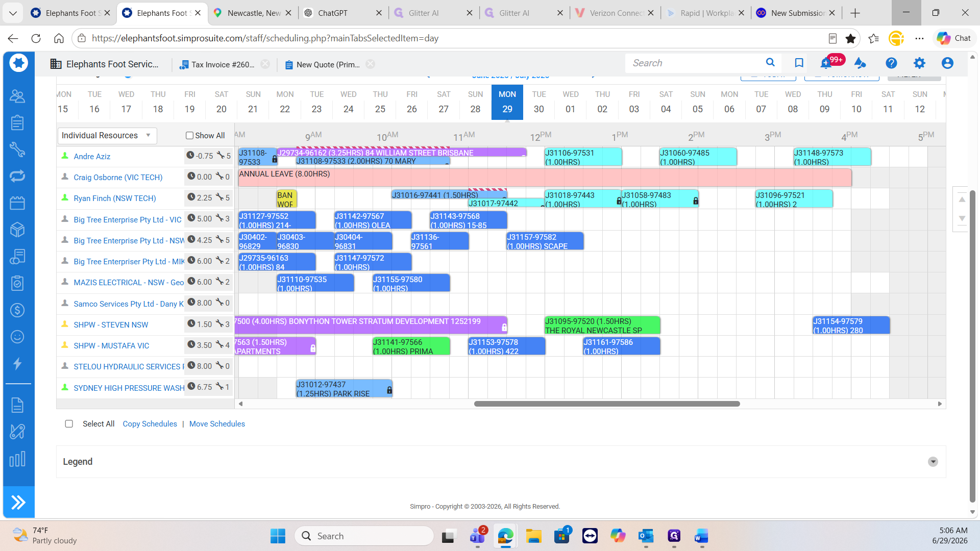Screen dimensions: 980x551
Task: Click the search magnifier icon
Action: tap(770, 63)
